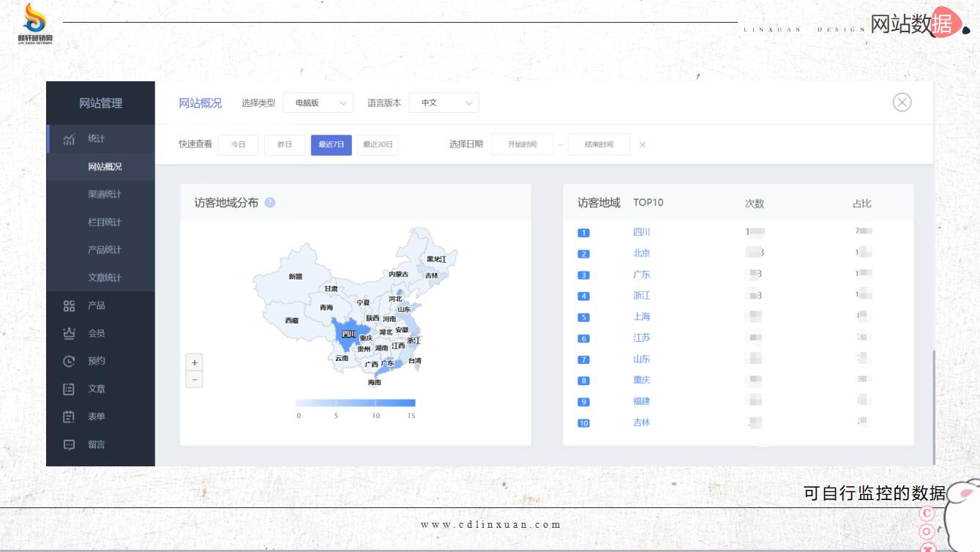Click the 网站概况 page title
The height and width of the screenshot is (552, 980).
[x=200, y=103]
